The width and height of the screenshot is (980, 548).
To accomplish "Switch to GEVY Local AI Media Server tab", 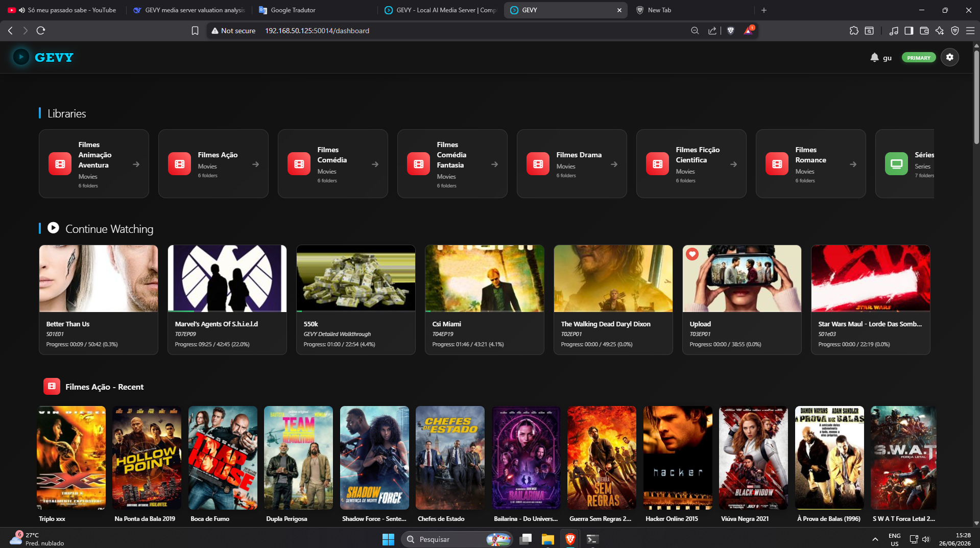I will pos(440,10).
